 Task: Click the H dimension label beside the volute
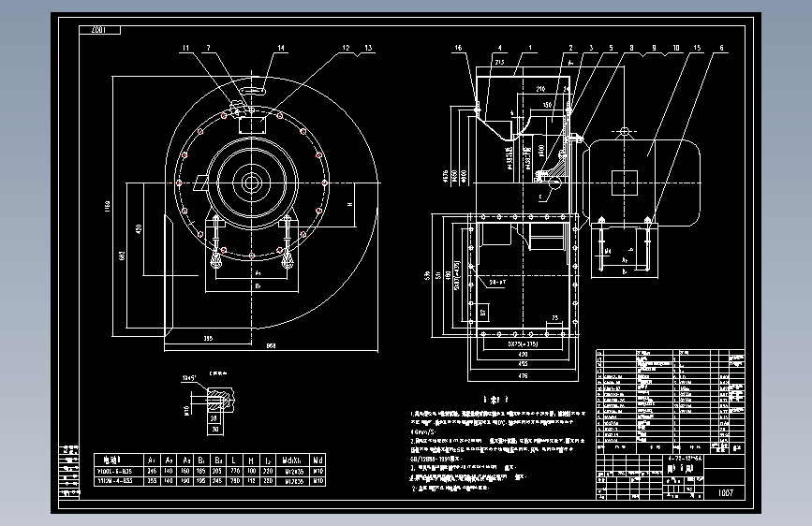(x=350, y=205)
